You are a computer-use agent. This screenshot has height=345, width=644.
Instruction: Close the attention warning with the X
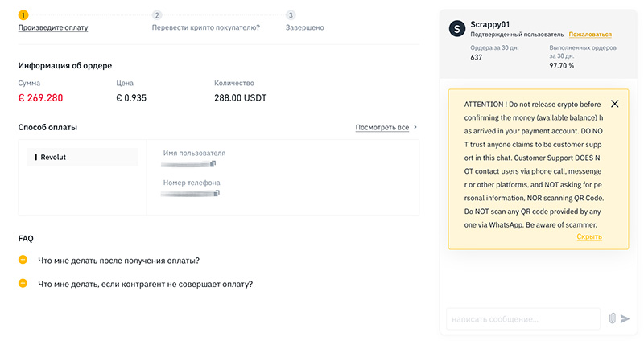[x=615, y=104]
